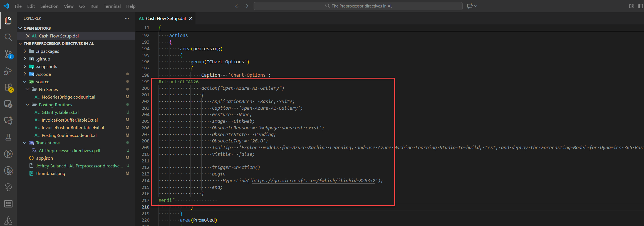Image resolution: width=644 pixels, height=226 pixels.
Task: Go back with the left arrow
Action: (x=237, y=6)
